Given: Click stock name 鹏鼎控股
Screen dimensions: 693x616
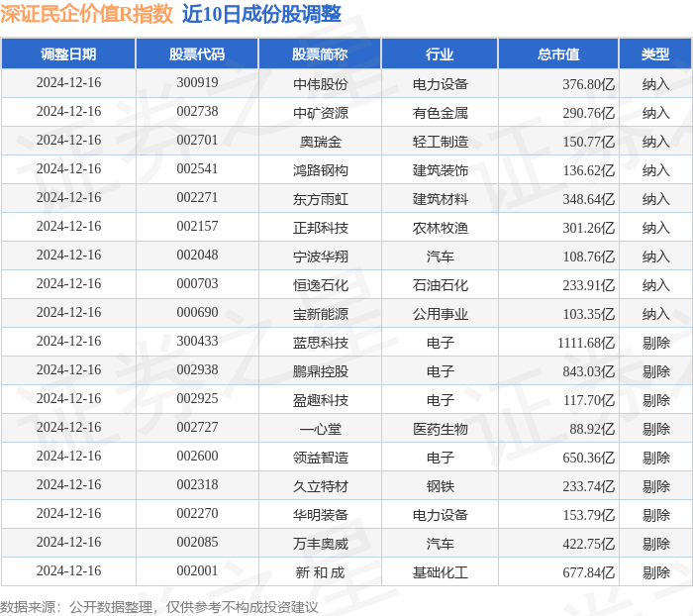Looking at the screenshot, I should coord(321,371).
